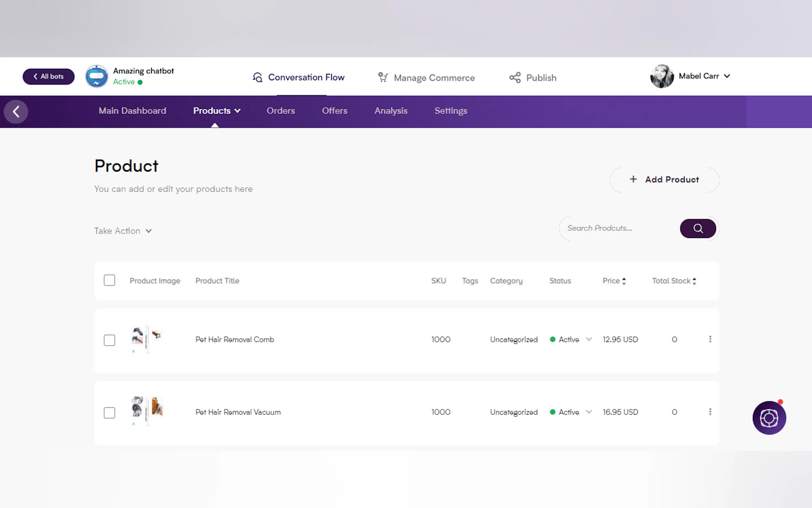Select the Pet Hair Removal Vacuum checkbox
Screen dimensions: 812x508
[x=109, y=413]
